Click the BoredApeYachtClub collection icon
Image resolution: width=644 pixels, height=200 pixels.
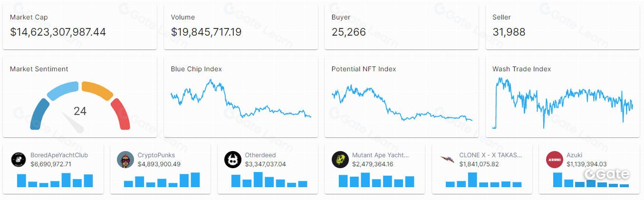click(x=19, y=160)
